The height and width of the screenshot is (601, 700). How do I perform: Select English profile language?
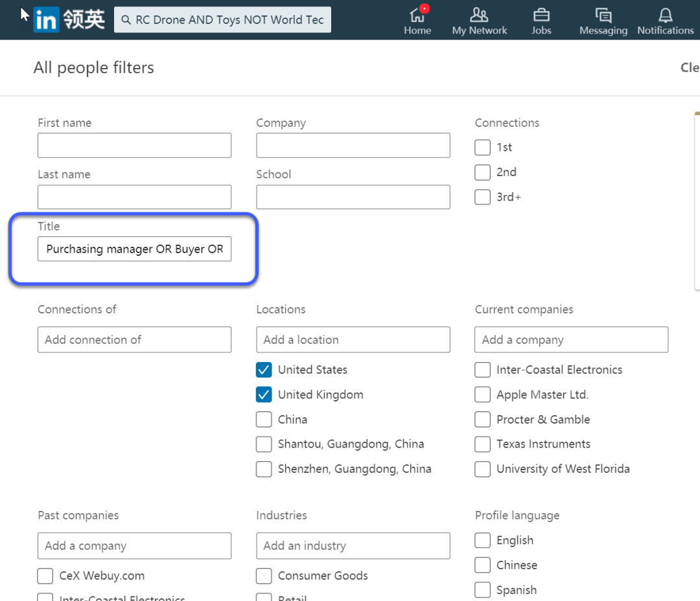482,540
